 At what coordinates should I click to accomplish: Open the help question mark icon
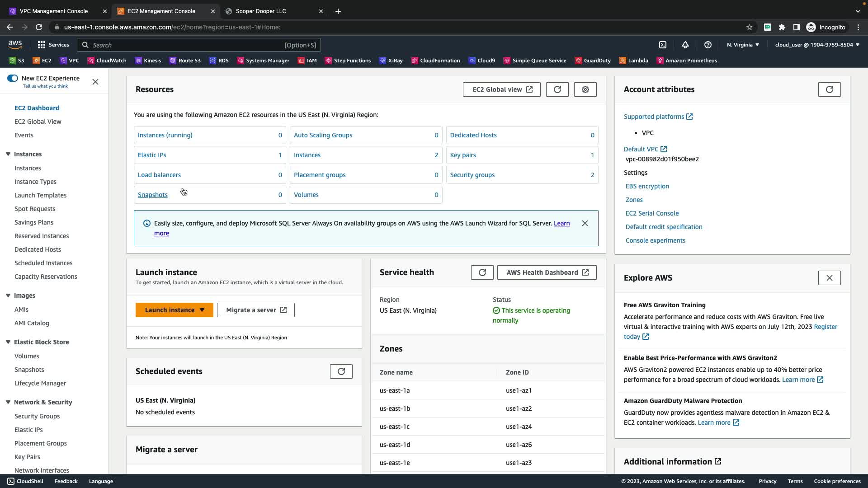pos(708,45)
